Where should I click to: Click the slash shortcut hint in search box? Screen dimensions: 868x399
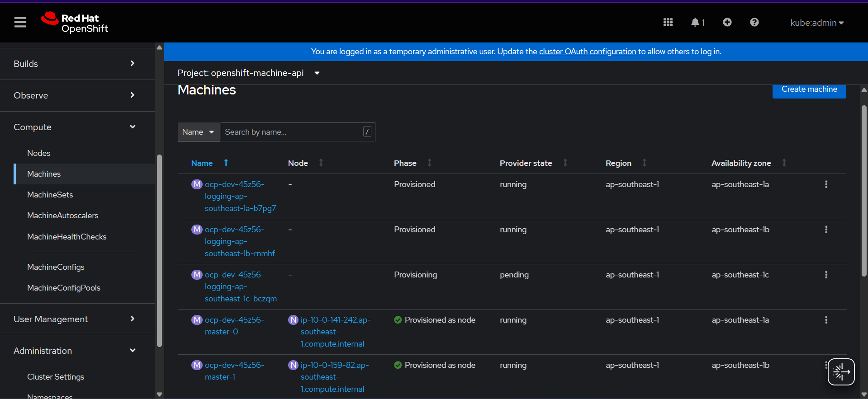(367, 131)
